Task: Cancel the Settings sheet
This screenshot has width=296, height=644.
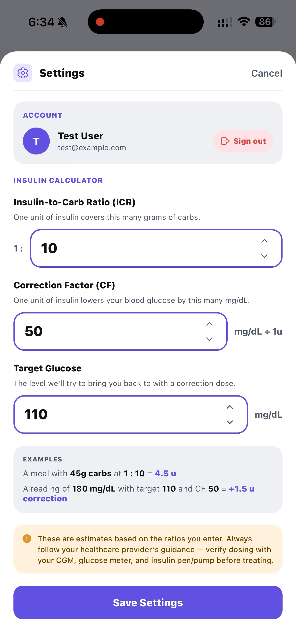Action: 267,73
